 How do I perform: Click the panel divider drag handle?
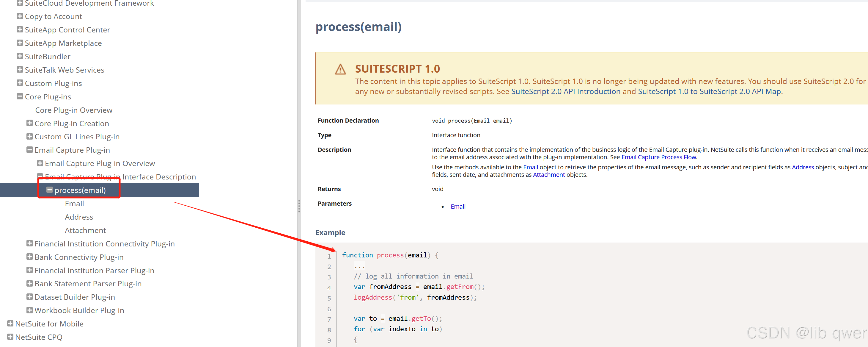coord(299,206)
